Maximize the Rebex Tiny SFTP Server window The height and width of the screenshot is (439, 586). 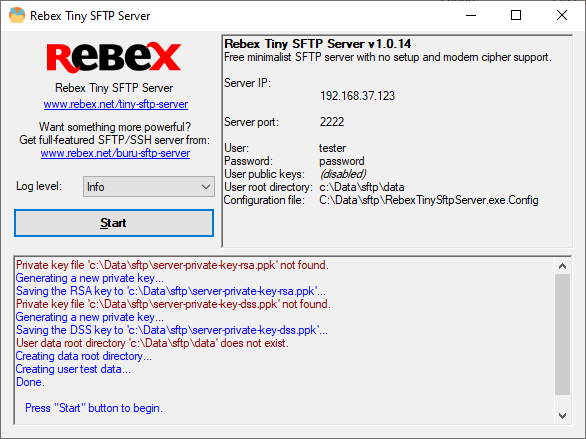(516, 15)
